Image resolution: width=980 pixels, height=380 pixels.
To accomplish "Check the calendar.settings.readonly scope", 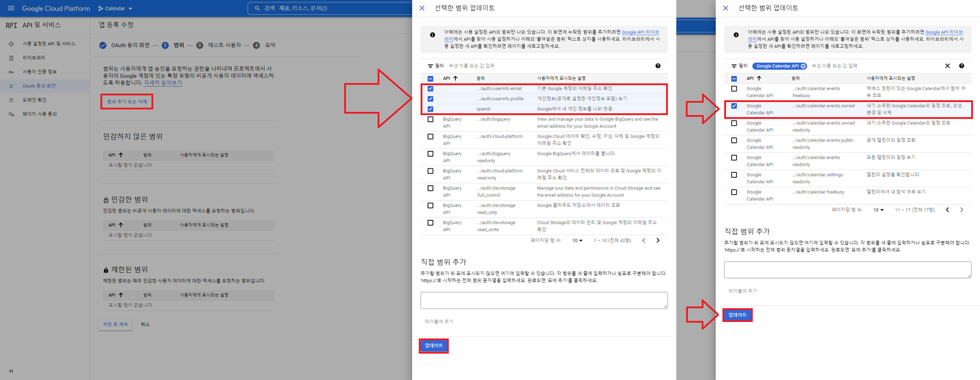I will pyautogui.click(x=734, y=175).
